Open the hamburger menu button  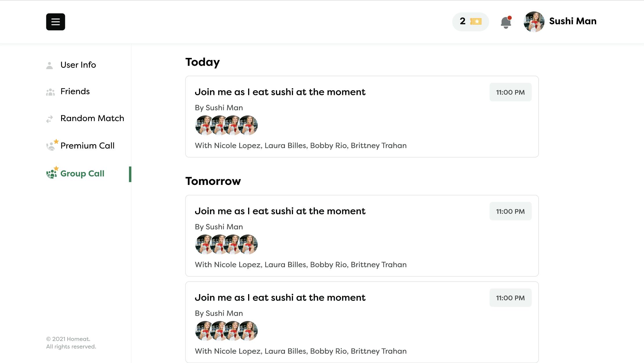pos(55,22)
